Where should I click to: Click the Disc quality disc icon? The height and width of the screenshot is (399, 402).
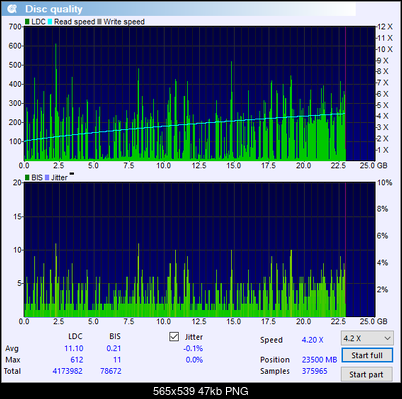(12, 9)
